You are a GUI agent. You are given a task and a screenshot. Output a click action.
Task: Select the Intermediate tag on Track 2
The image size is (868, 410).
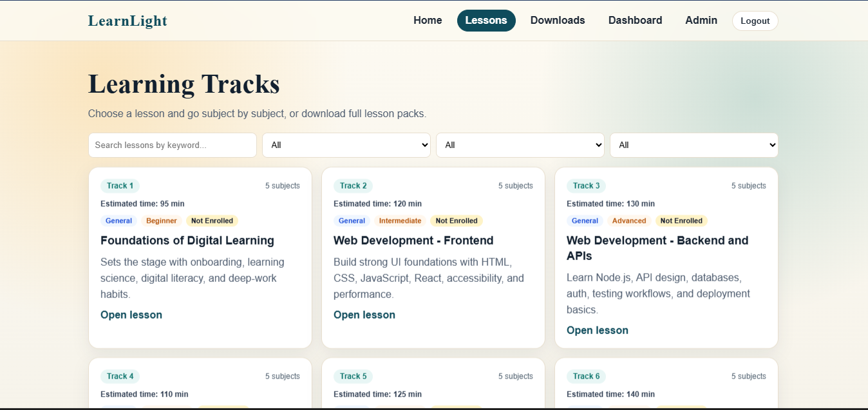[400, 221]
